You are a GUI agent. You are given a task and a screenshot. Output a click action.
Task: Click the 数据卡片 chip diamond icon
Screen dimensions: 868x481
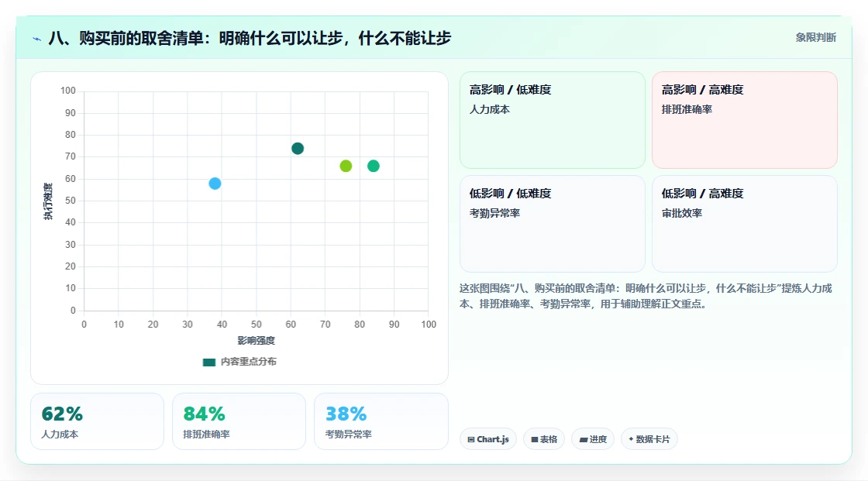[x=631, y=439]
